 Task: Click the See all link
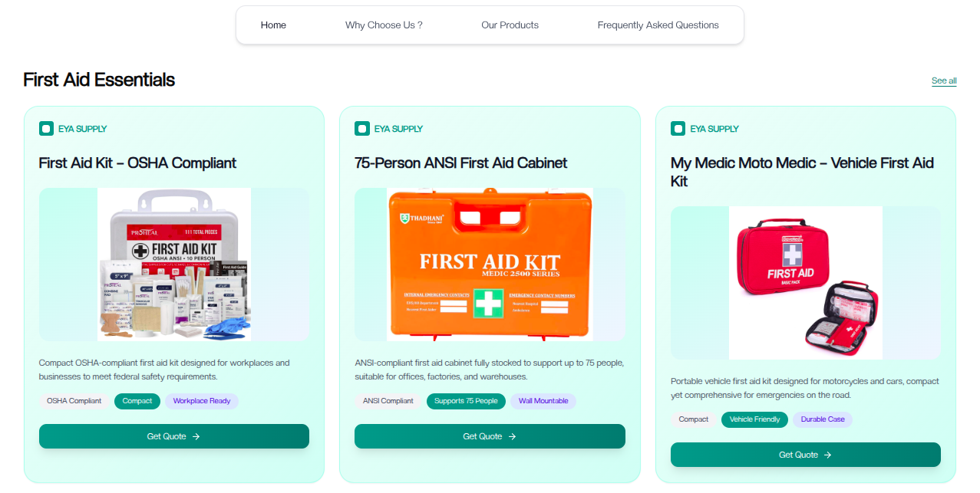point(943,81)
